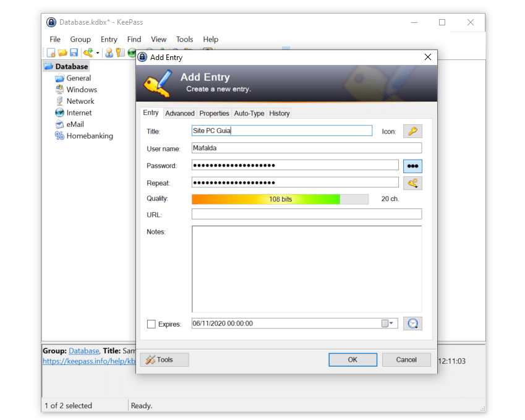Open the View menu
525x420 pixels.
[x=158, y=39]
